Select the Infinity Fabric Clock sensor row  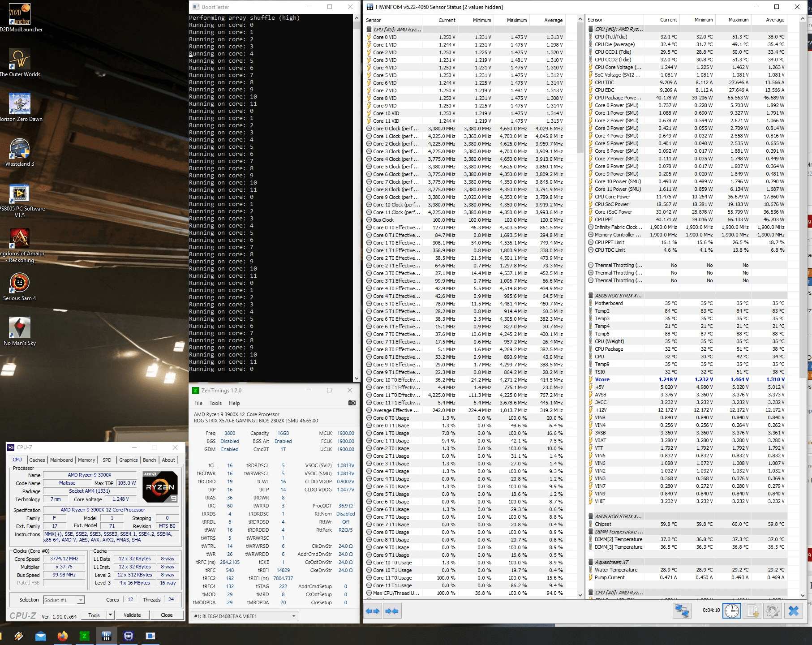pos(687,227)
